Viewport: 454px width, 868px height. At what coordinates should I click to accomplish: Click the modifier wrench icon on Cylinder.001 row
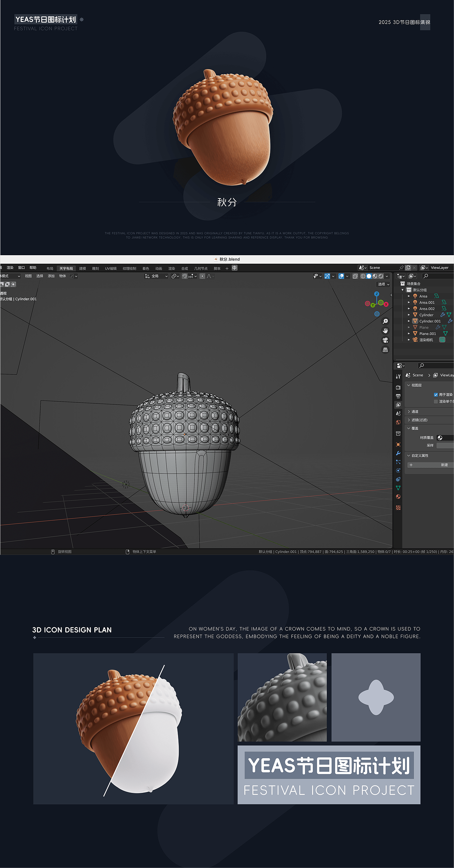pos(450,321)
